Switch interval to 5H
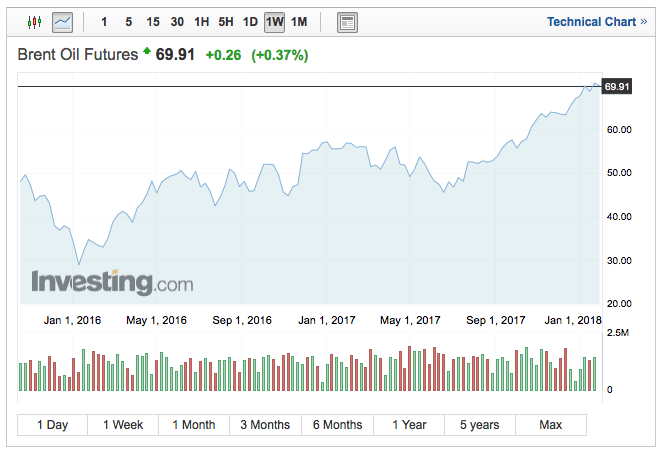Screen dimensions: 665x456 [x=226, y=21]
